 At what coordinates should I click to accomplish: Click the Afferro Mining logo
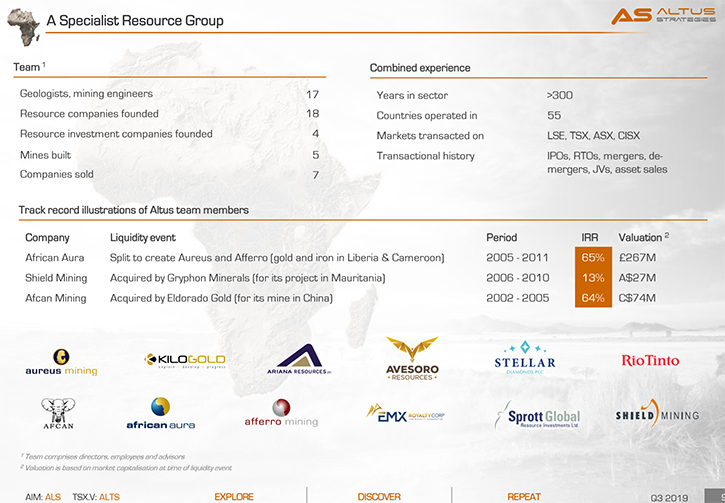tap(281, 413)
